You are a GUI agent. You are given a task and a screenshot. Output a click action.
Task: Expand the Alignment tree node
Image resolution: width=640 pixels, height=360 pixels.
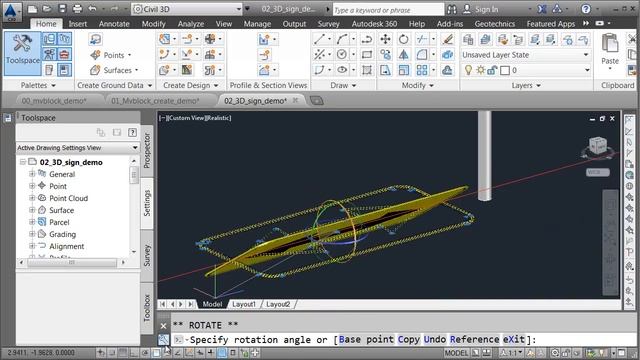point(32,246)
